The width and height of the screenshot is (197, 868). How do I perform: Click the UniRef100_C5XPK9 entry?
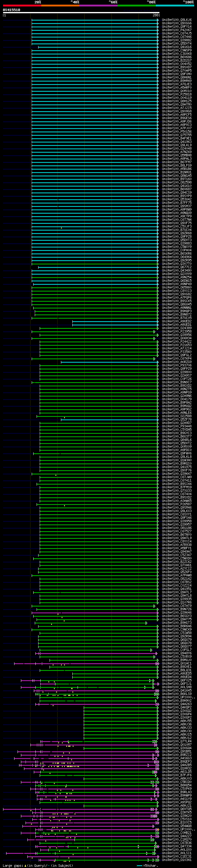click(177, 789)
